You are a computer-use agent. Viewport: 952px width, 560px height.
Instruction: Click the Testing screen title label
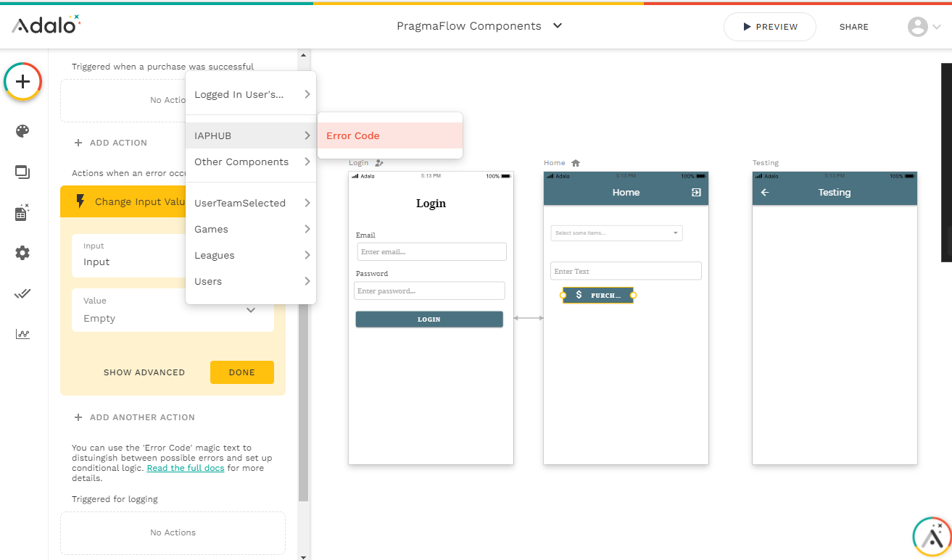[766, 163]
